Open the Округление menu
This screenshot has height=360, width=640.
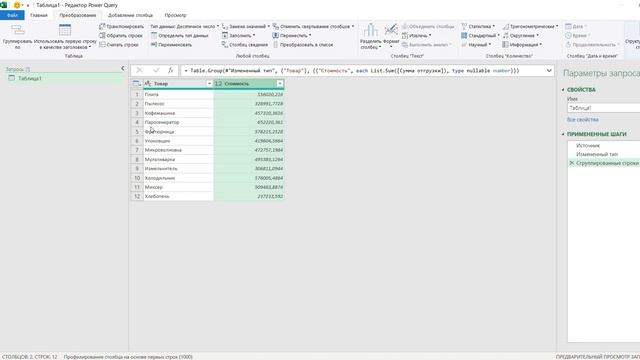521,36
